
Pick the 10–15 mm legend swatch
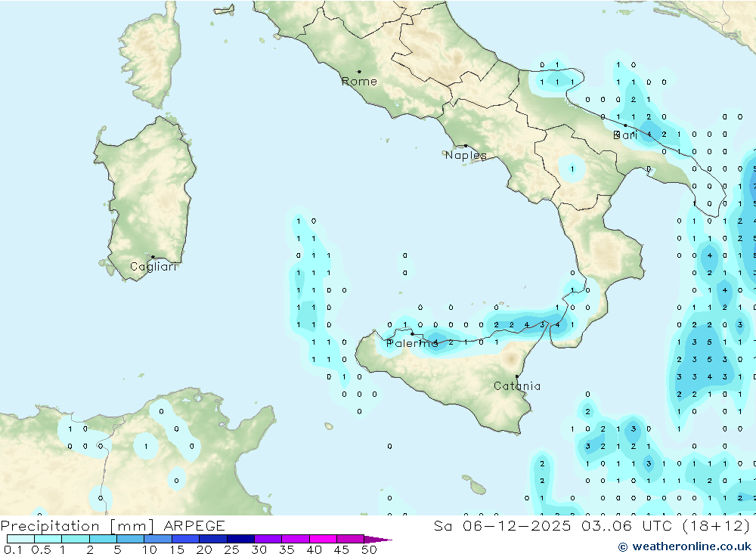(158, 539)
